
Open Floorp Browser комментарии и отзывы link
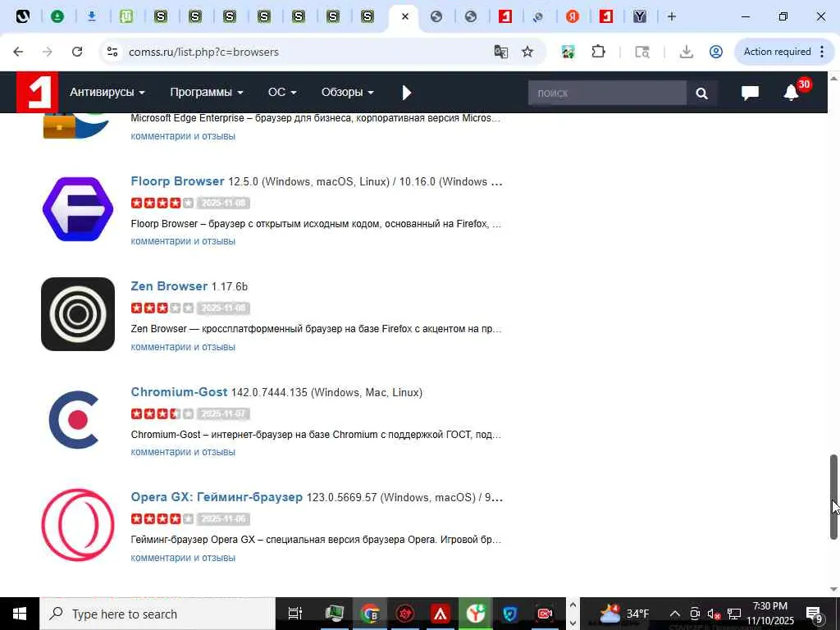(183, 241)
